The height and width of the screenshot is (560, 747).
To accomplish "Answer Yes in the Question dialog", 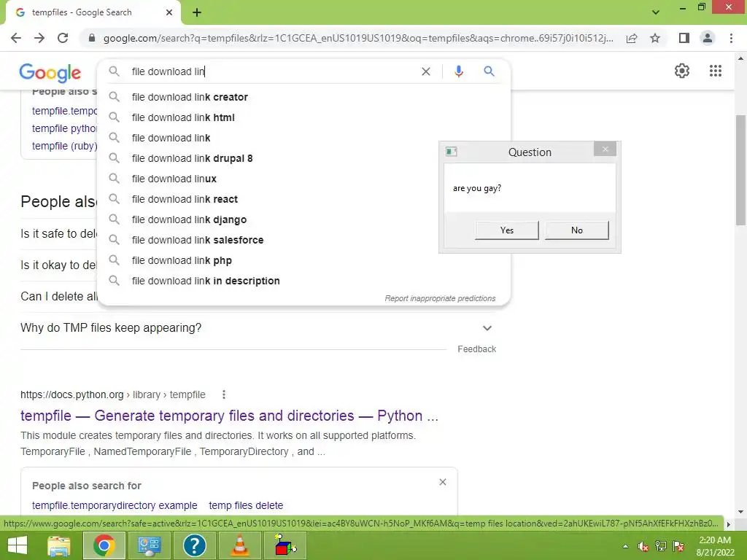I will point(507,230).
